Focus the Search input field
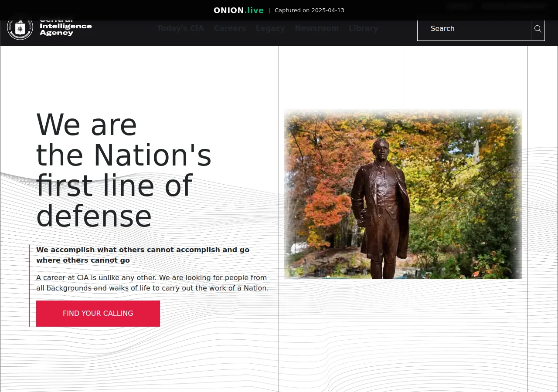Viewport: 558px width, 392px height. 474,29
